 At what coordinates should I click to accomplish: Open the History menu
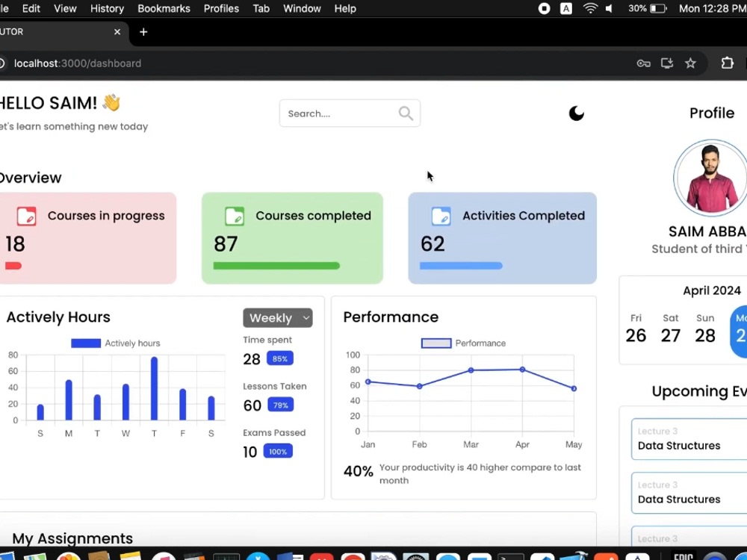coord(107,8)
